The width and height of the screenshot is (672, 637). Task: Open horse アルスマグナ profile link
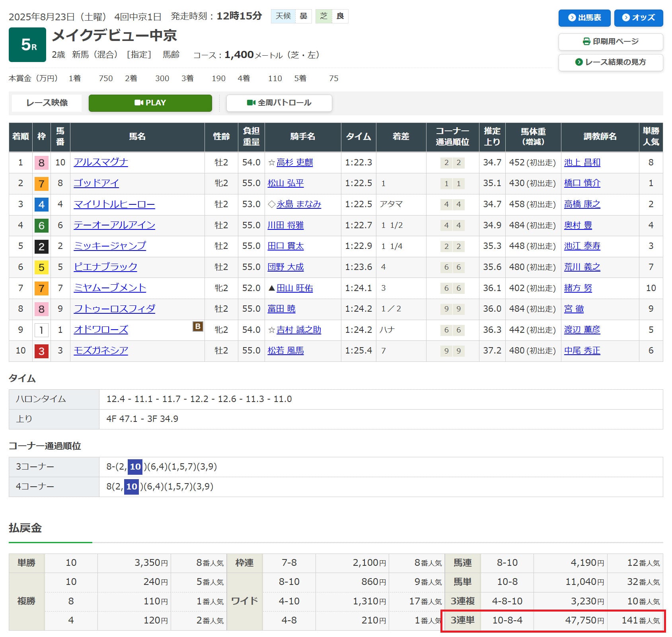(x=101, y=162)
